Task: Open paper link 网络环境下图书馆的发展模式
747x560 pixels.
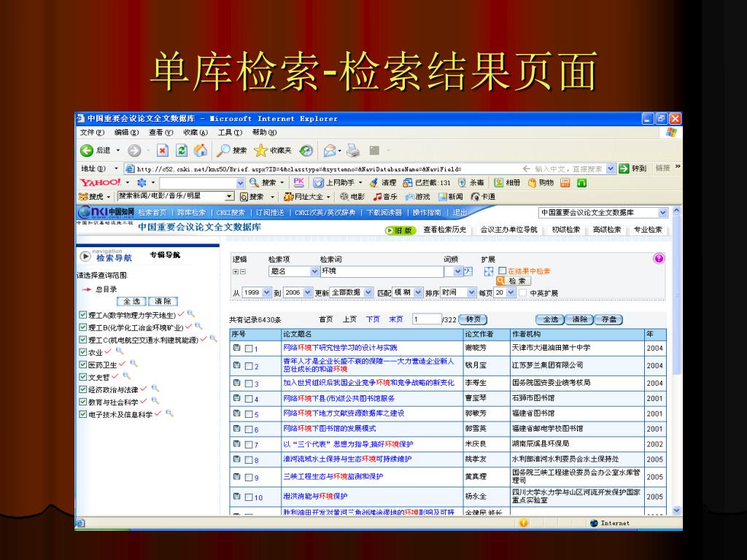Action: coord(329,429)
